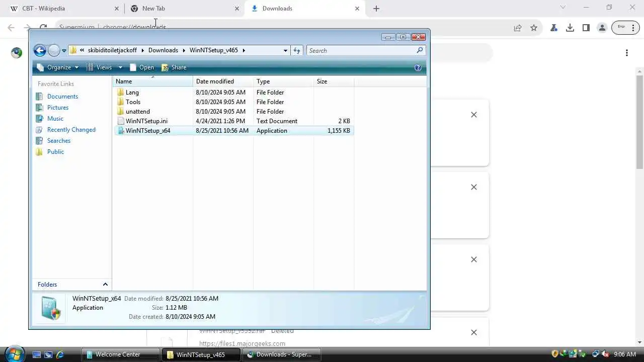The height and width of the screenshot is (362, 644).
Task: Click the browser share page icon
Action: (x=518, y=28)
